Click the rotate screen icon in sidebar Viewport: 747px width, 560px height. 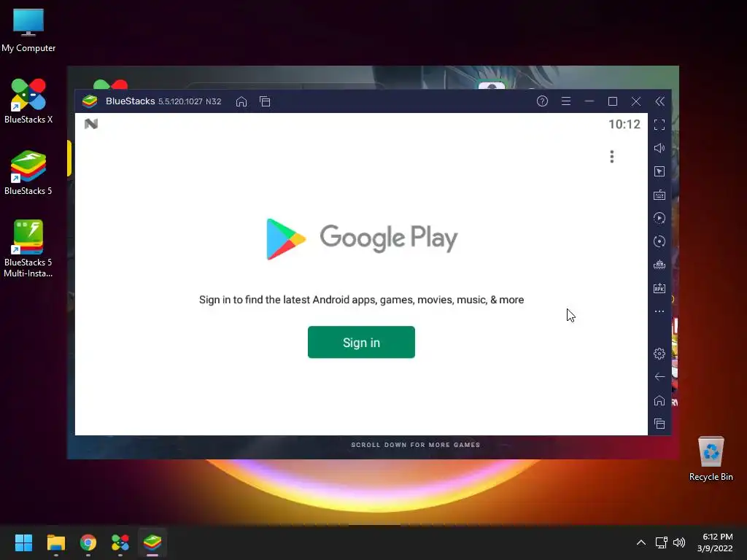tap(659, 241)
